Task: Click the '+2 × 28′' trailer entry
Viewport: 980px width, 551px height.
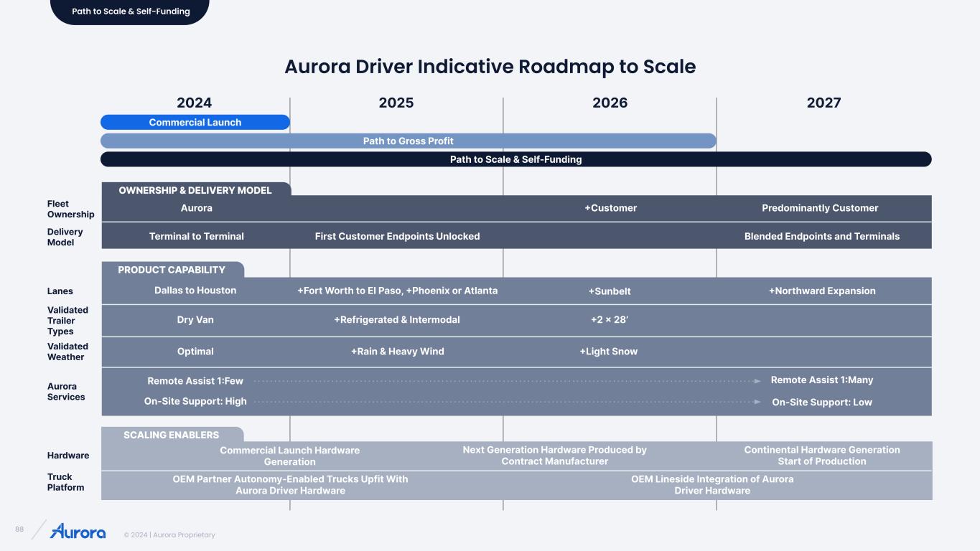Action: (x=610, y=320)
